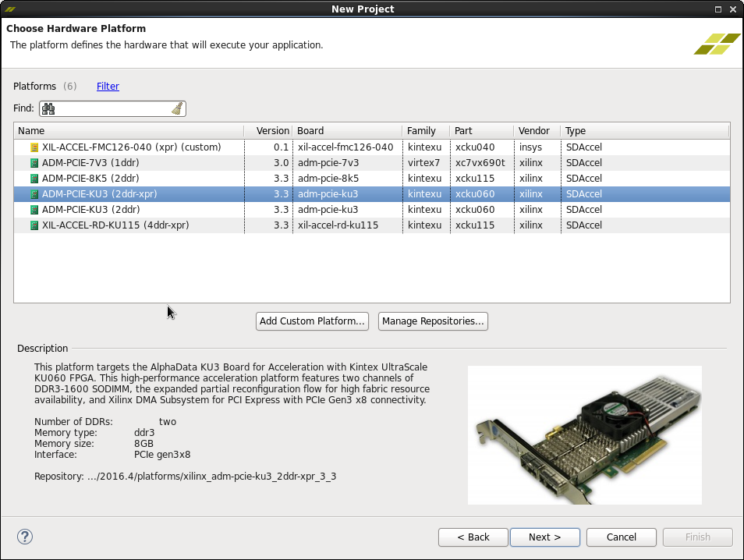This screenshot has width=744, height=560.
Task: Open the Filter link for platforms
Action: coord(108,87)
